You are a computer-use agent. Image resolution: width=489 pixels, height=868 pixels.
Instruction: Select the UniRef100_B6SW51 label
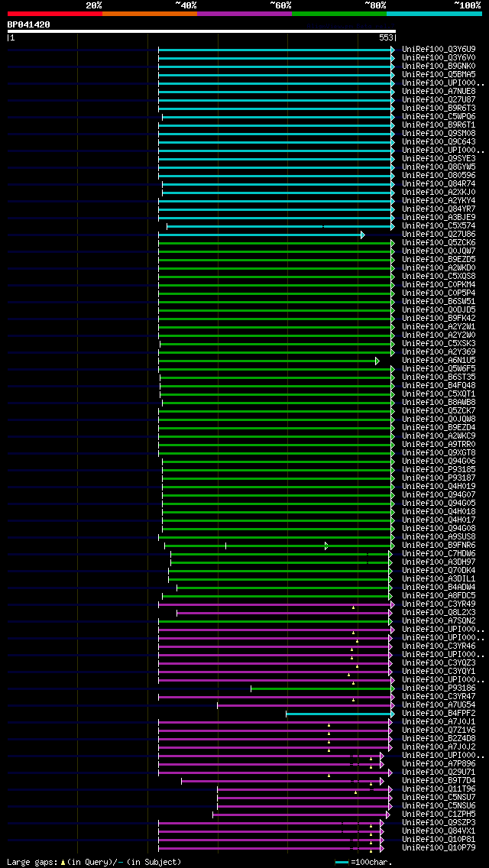[439, 301]
